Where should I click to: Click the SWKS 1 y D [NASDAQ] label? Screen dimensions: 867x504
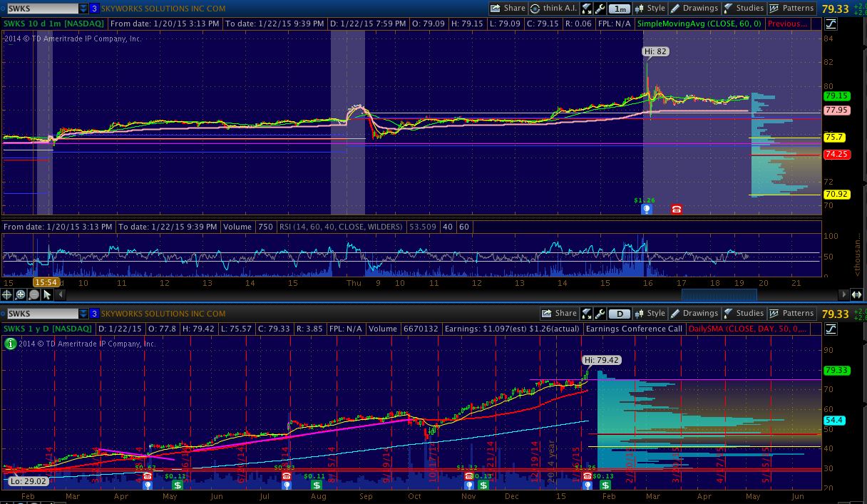(47, 329)
